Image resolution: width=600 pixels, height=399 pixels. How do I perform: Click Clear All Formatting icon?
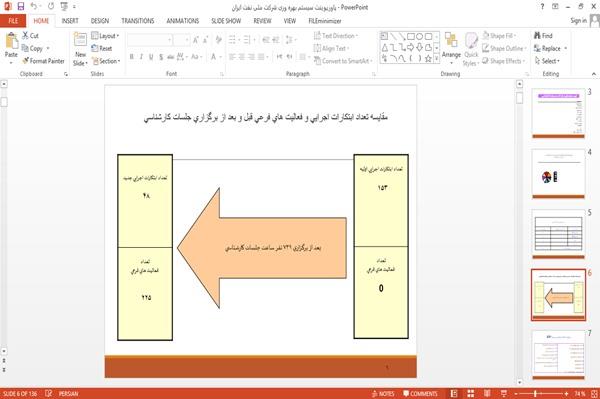pyautogui.click(x=218, y=39)
